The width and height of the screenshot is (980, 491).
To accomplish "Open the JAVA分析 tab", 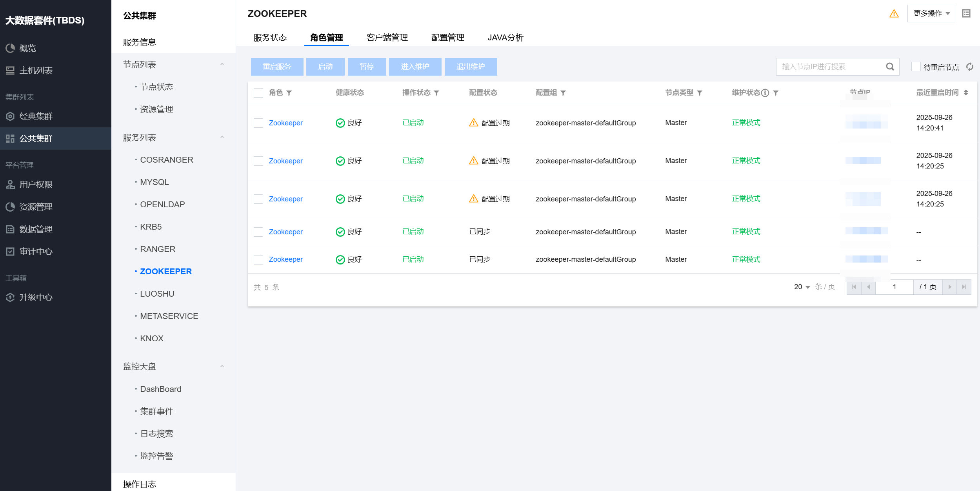I will 505,38.
